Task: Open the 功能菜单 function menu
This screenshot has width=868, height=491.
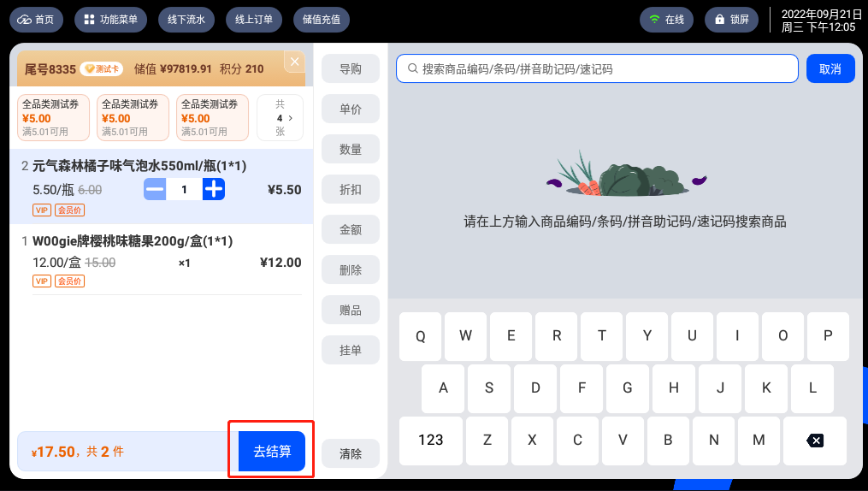Action: pyautogui.click(x=110, y=20)
